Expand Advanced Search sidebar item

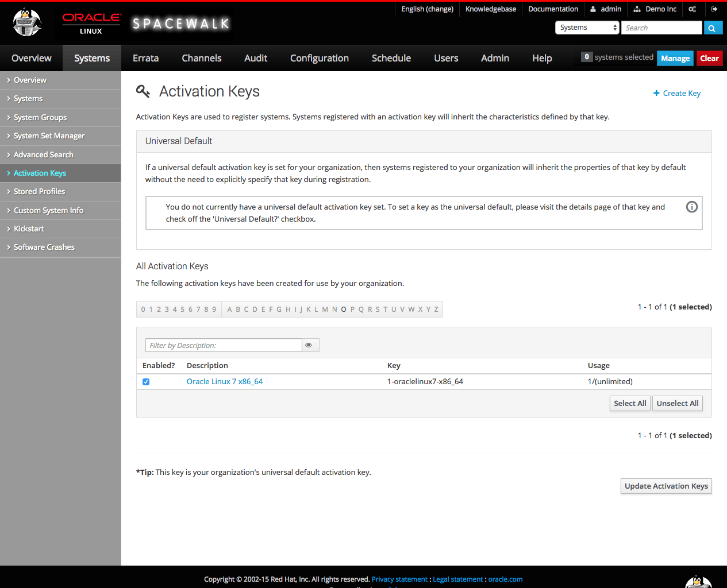60,154
